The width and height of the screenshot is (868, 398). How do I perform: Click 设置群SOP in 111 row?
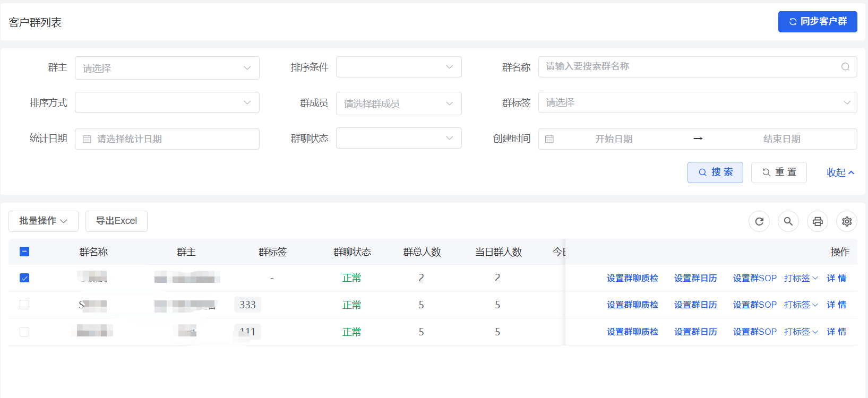tap(754, 332)
